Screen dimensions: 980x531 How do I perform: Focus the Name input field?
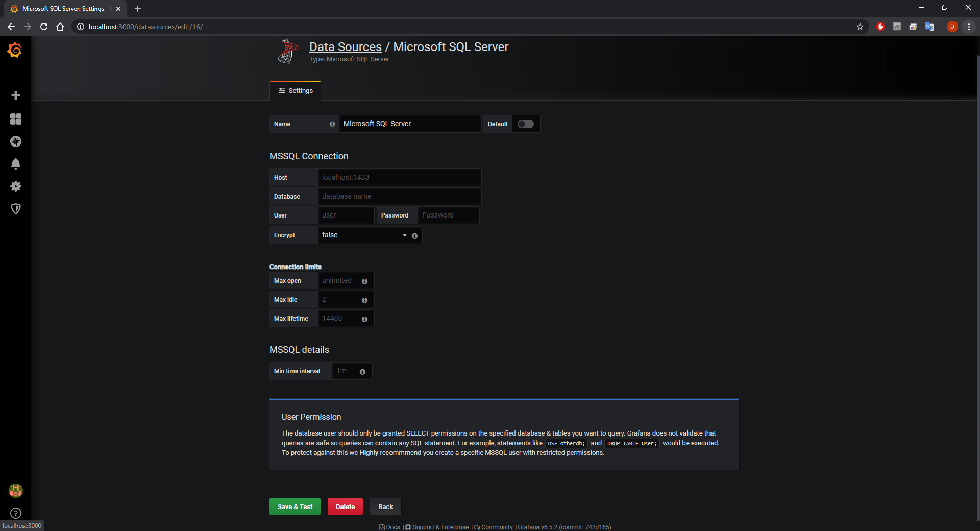tap(410, 124)
